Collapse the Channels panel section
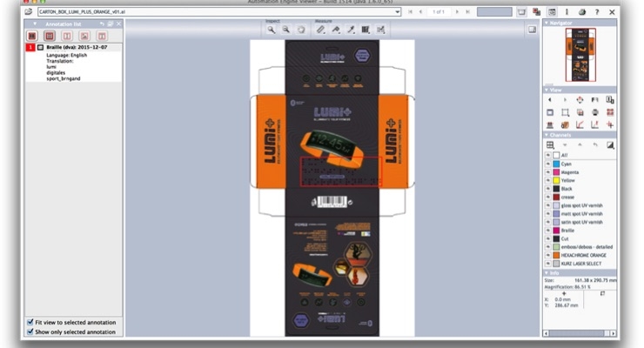Image resolution: width=644 pixels, height=348 pixels. [547, 135]
